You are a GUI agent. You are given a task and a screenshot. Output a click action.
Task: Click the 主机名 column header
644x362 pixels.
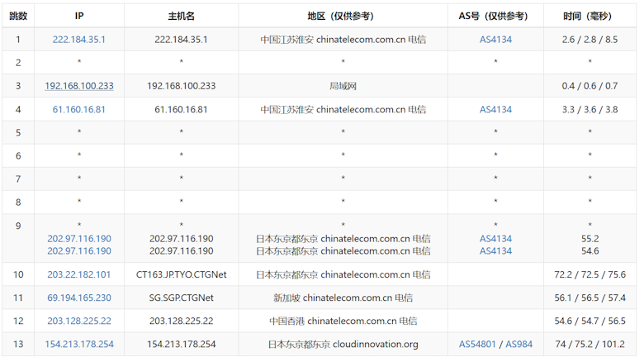pos(181,16)
